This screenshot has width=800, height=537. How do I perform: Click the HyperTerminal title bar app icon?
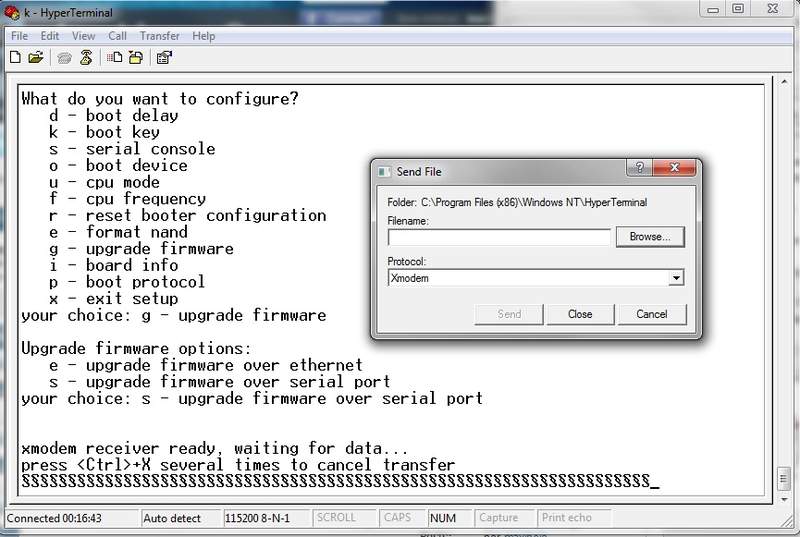(x=11, y=12)
